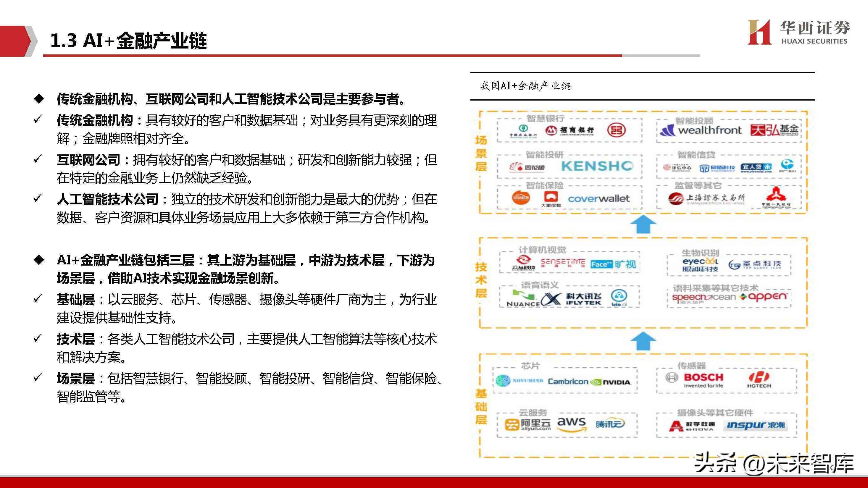Screen dimensions: 868x488
Task: Click the "智能投研" category heading in the chart
Action: tap(545, 155)
